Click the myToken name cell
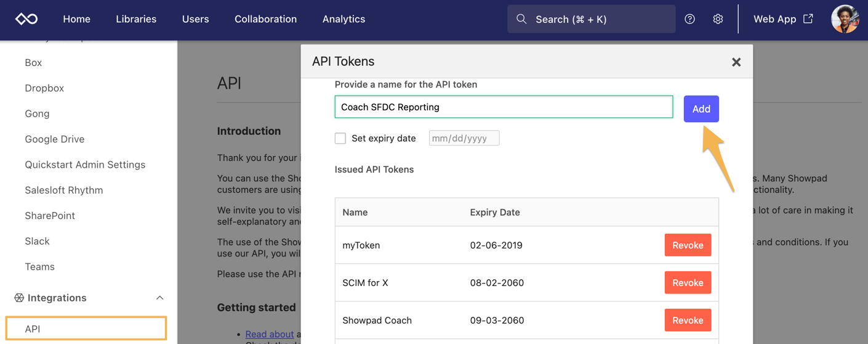 coord(361,245)
